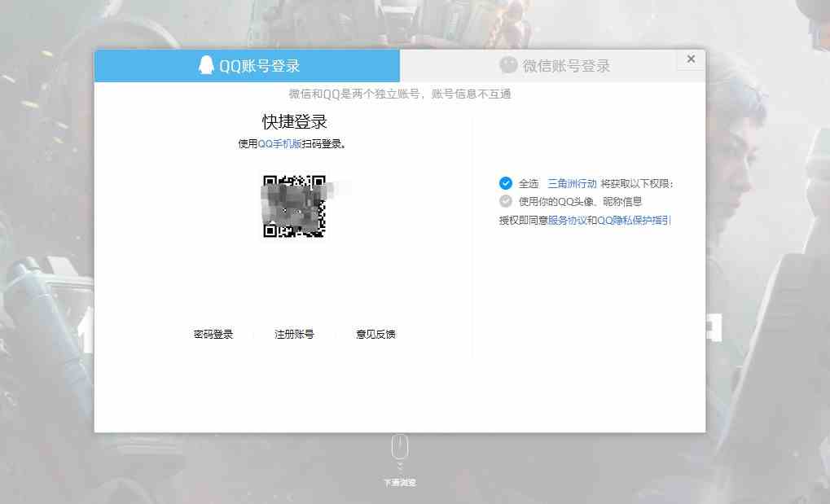Click the mouse scroll-down icon
The height and width of the screenshot is (504, 830).
(400, 447)
